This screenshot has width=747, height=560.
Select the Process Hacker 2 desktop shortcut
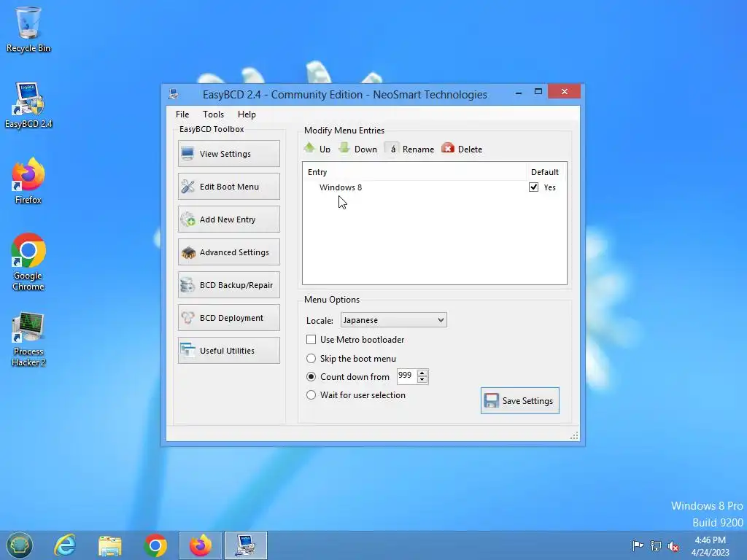tap(28, 339)
